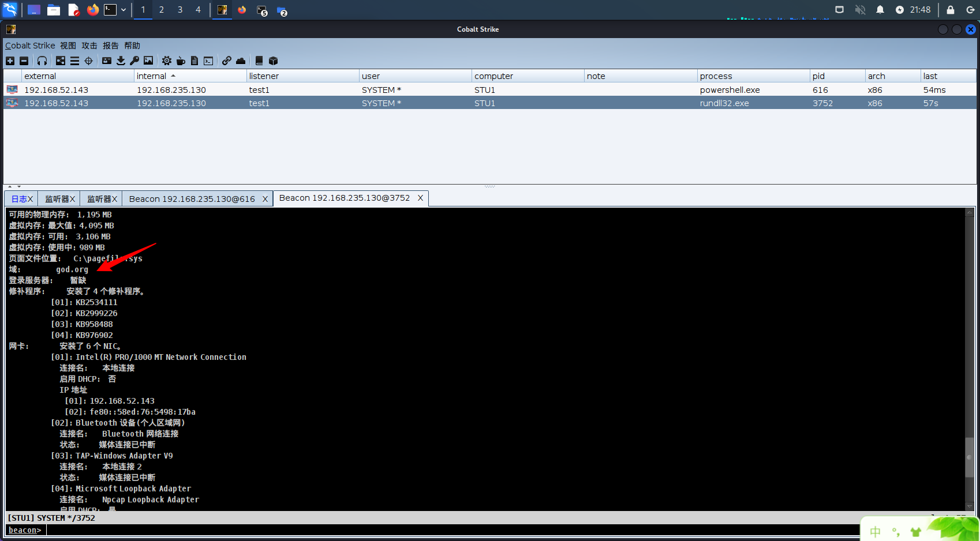This screenshot has height=541, width=980.
Task: Sort sessions by last column header
Action: coord(948,76)
